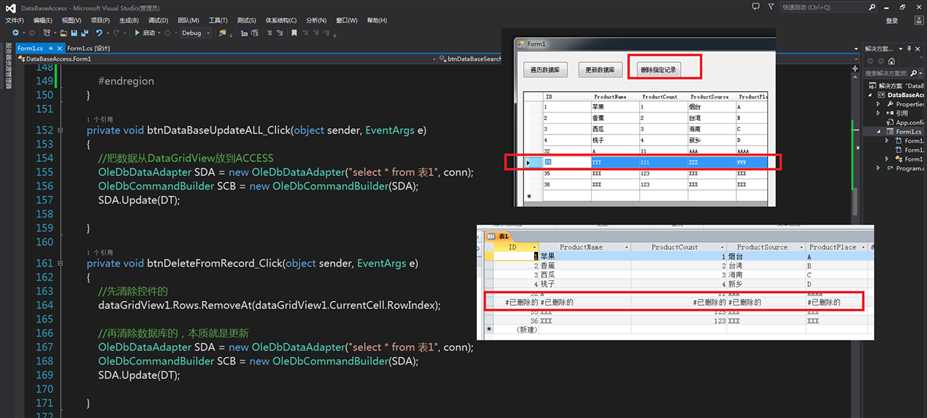
Task: Open the Debug configuration dropdown
Action: point(196,33)
